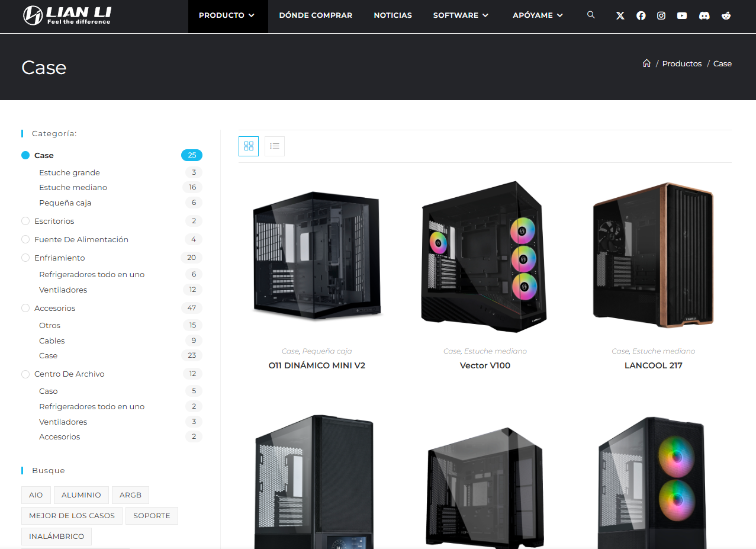
Task: Filter by Ventiladores under Centro De Archivo
Action: coord(63,422)
